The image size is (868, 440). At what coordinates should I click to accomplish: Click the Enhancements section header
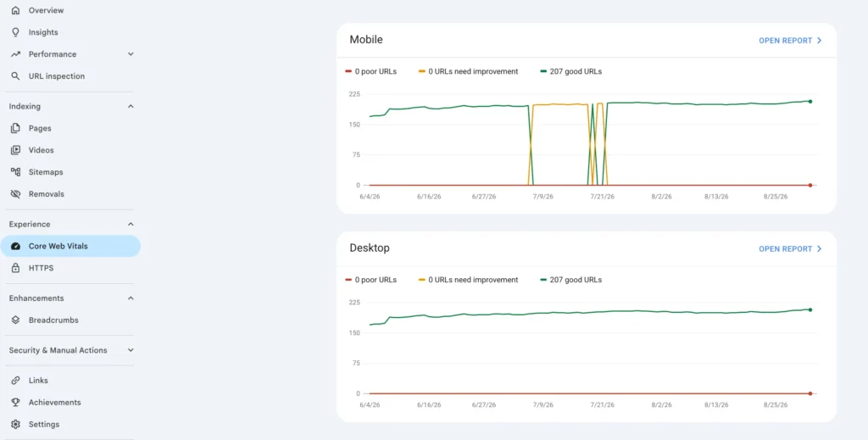tap(36, 298)
